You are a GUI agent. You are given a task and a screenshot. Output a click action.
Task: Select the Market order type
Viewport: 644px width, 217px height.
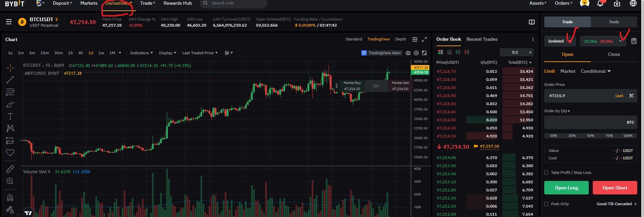click(x=568, y=71)
